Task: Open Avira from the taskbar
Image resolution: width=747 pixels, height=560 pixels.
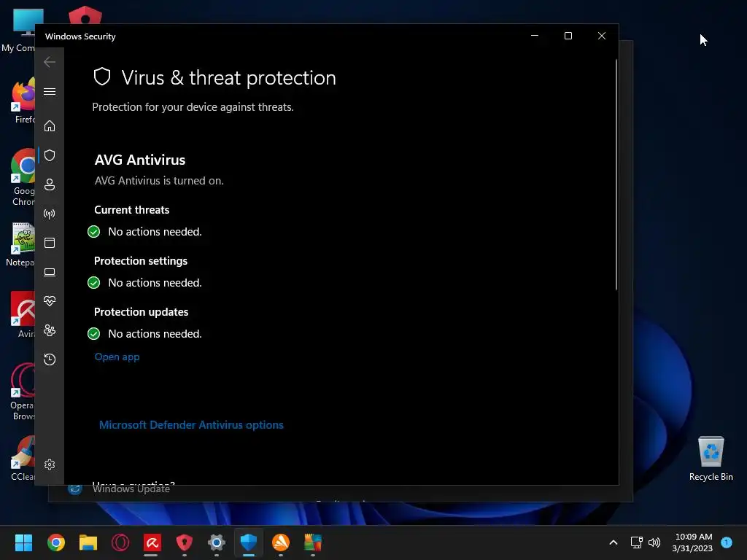Action: click(152, 542)
